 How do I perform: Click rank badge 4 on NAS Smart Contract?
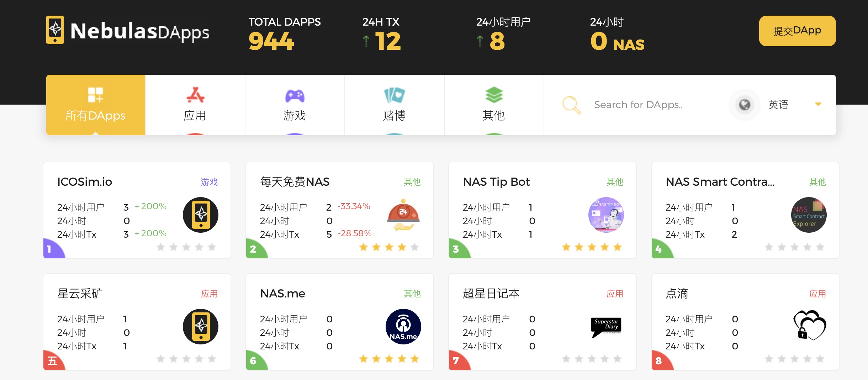[x=662, y=248]
